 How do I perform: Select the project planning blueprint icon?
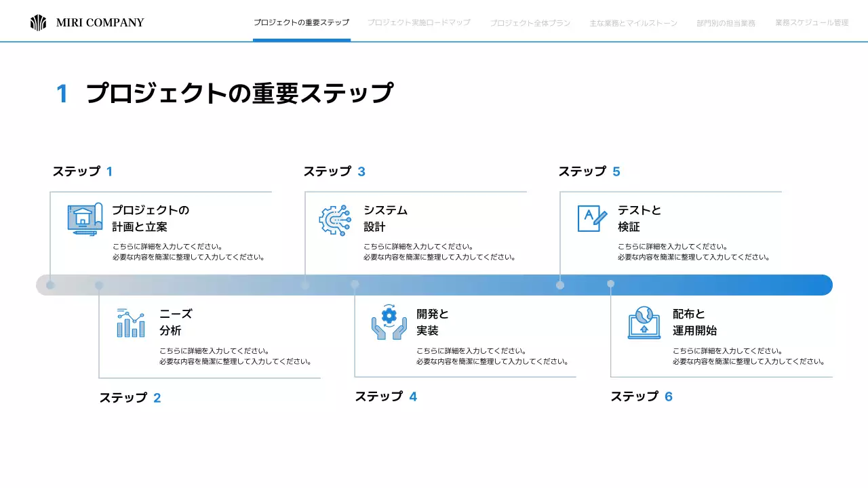click(83, 218)
